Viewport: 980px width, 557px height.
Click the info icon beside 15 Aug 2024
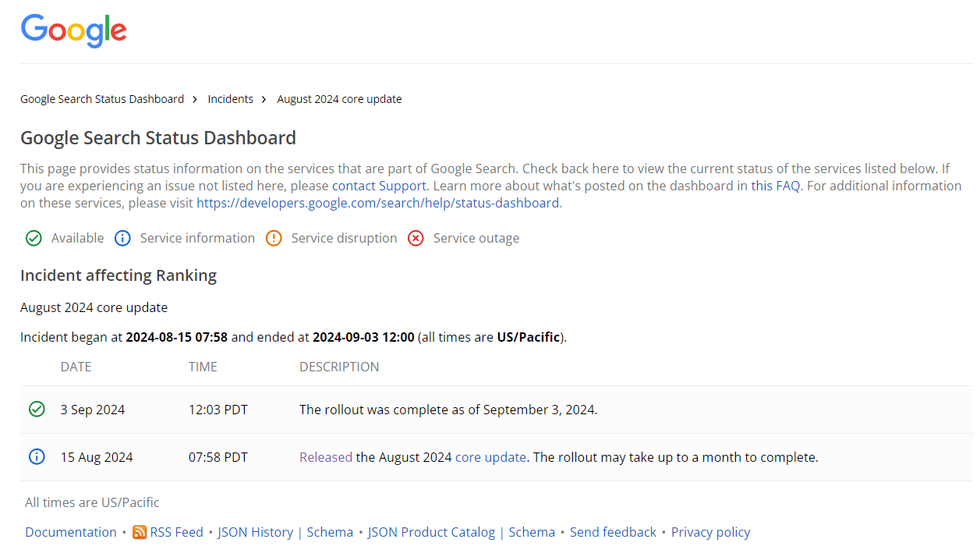point(36,457)
